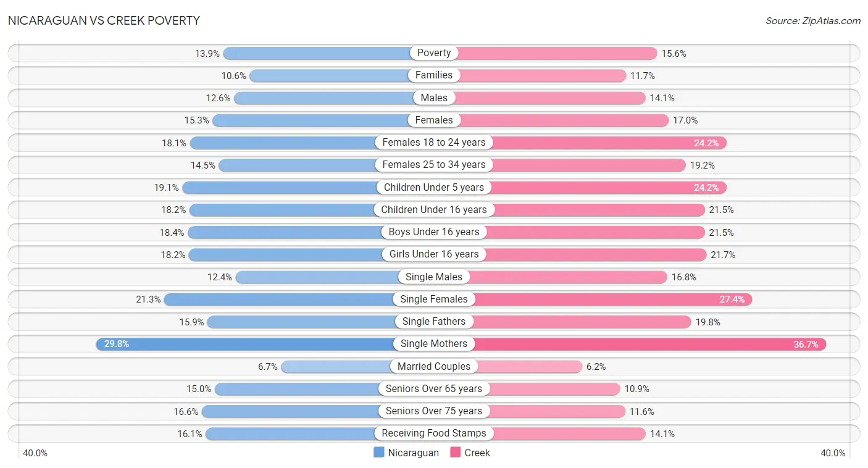Select the Poverty category label

click(x=434, y=53)
